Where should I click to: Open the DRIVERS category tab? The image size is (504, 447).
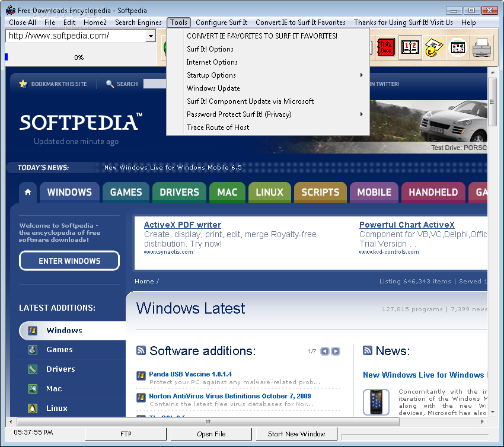point(179,192)
